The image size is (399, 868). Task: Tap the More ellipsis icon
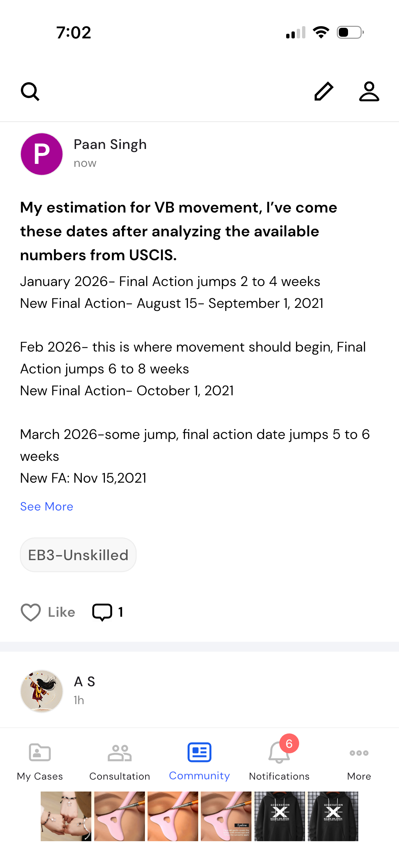pyautogui.click(x=359, y=753)
